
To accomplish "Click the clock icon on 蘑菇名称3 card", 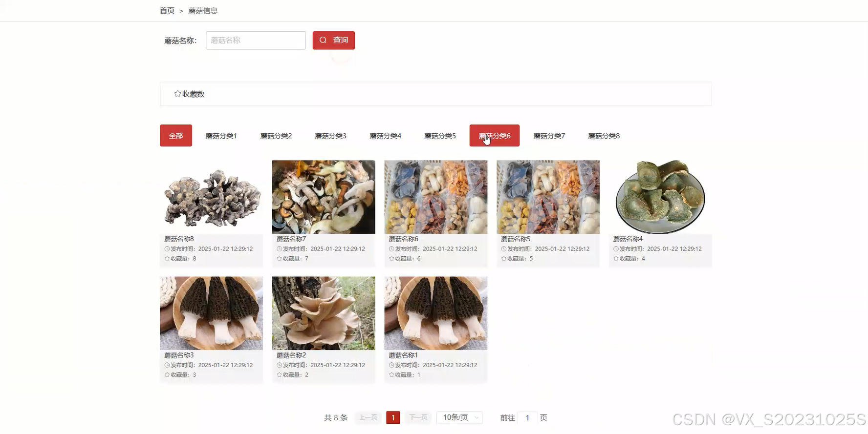I will tap(167, 365).
